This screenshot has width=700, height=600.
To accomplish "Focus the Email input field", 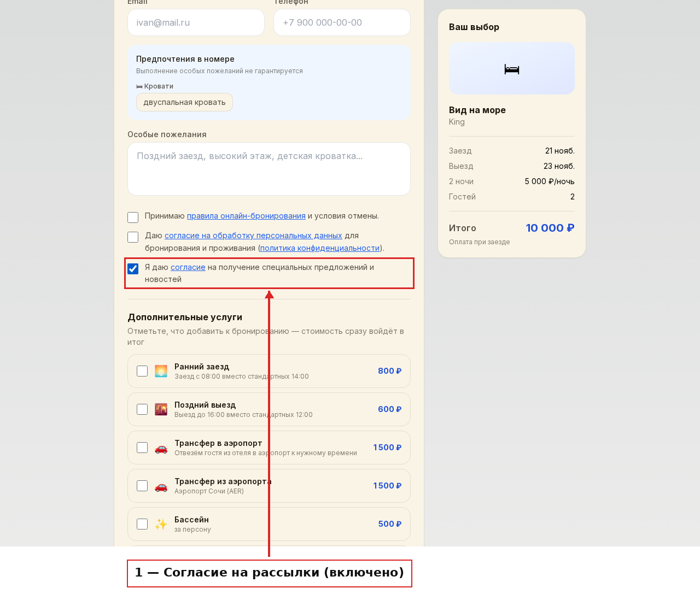I will (196, 22).
